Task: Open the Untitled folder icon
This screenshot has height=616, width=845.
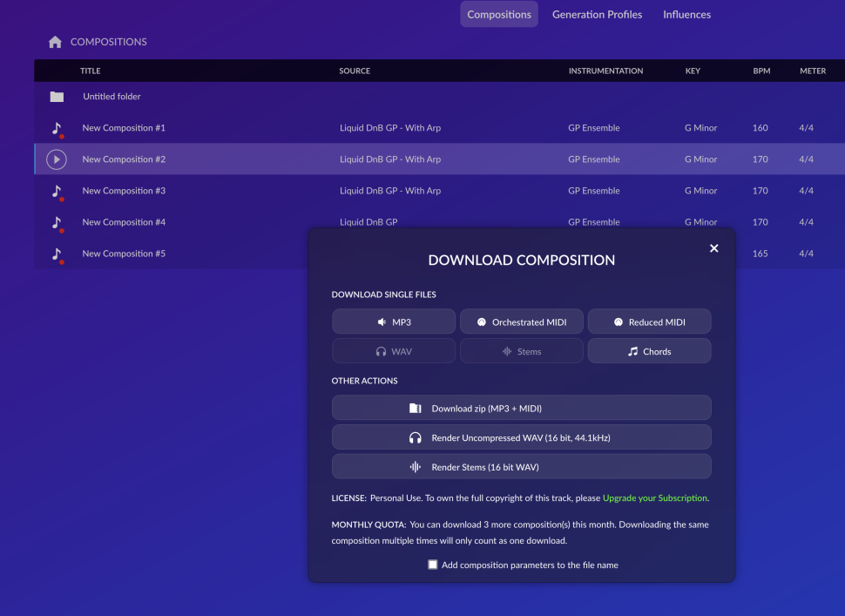Action: (x=57, y=97)
